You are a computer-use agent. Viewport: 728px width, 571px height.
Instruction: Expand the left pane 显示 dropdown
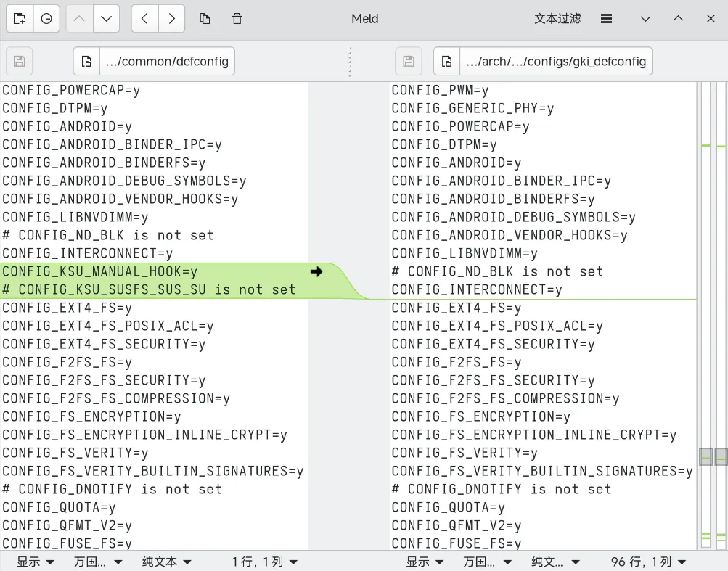pos(36,562)
